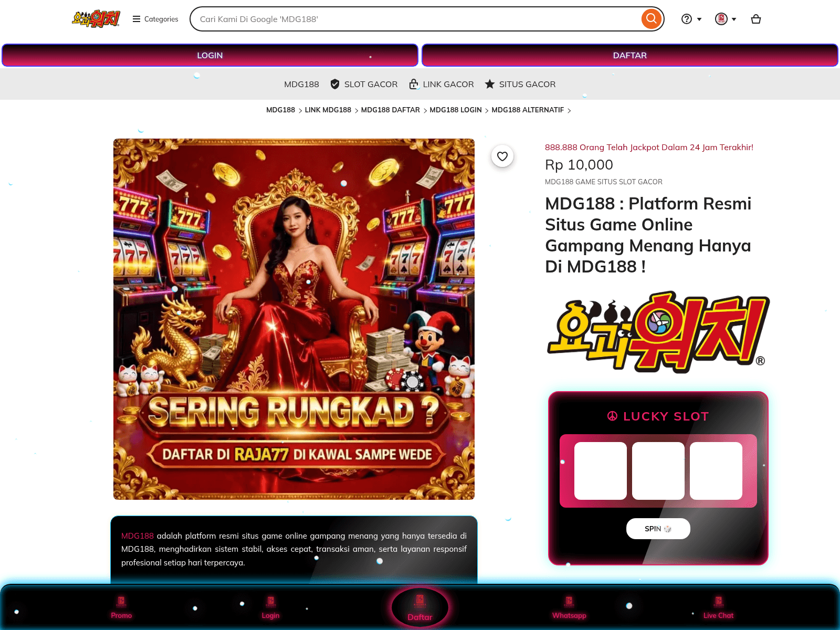840x630 pixels.
Task: Open the shopping basket icon
Action: pos(755,19)
